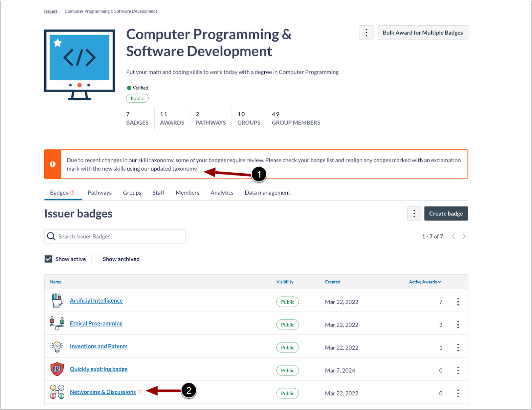Open options menu for Networking & Discussions
This screenshot has width=532, height=410.
tap(458, 393)
